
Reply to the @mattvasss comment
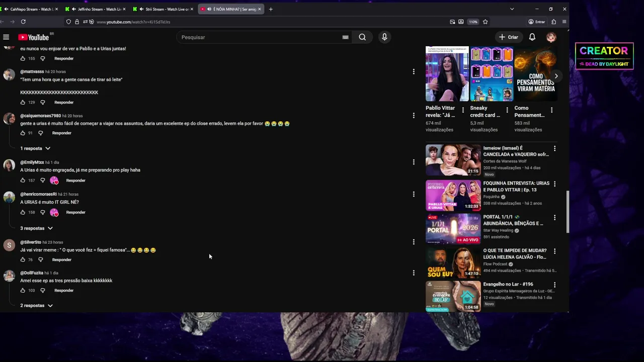coord(64,103)
